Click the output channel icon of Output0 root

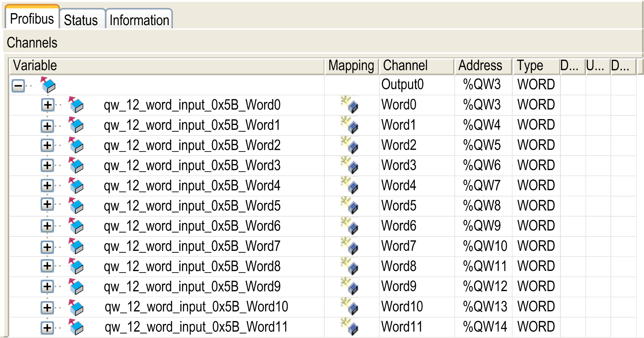pyautogui.click(x=48, y=85)
